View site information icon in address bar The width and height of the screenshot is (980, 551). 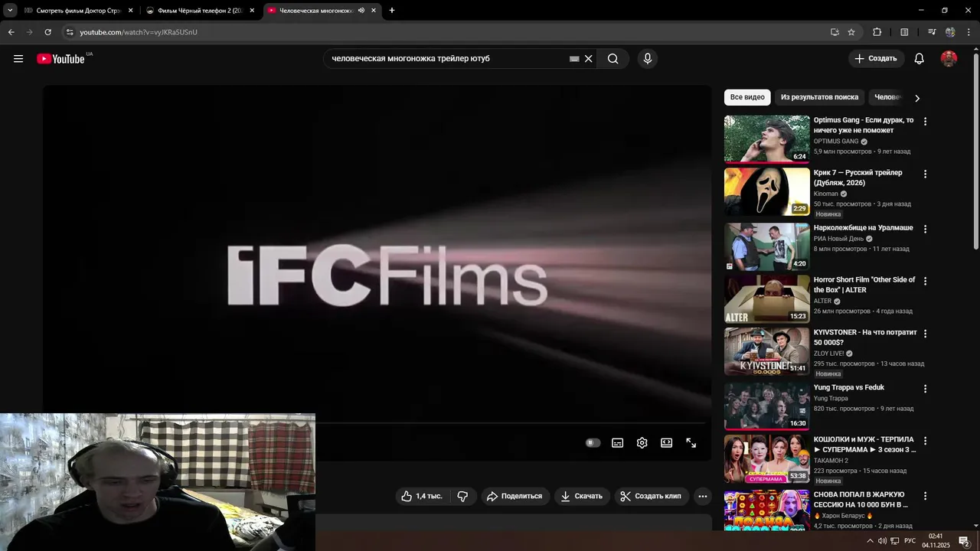pos(70,32)
